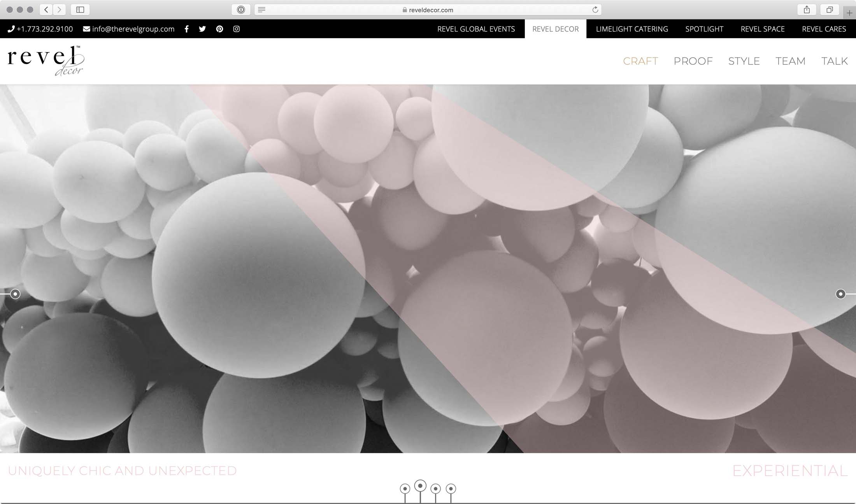Open the Twitter icon in top bar

tap(202, 29)
